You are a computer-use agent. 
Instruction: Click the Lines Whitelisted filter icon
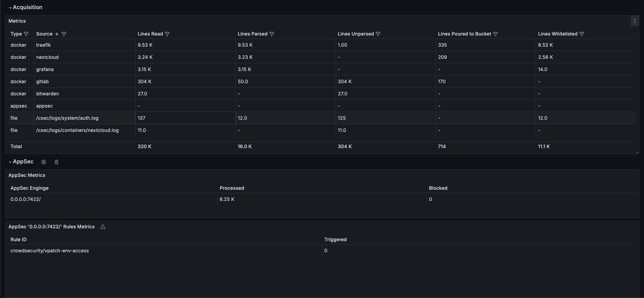click(x=582, y=34)
